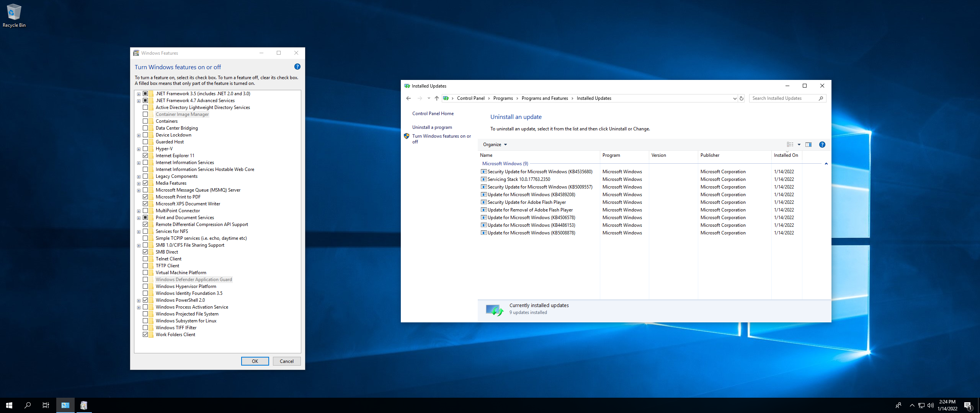Expand Internet Information Services node
The image size is (980, 413).
coord(139,163)
